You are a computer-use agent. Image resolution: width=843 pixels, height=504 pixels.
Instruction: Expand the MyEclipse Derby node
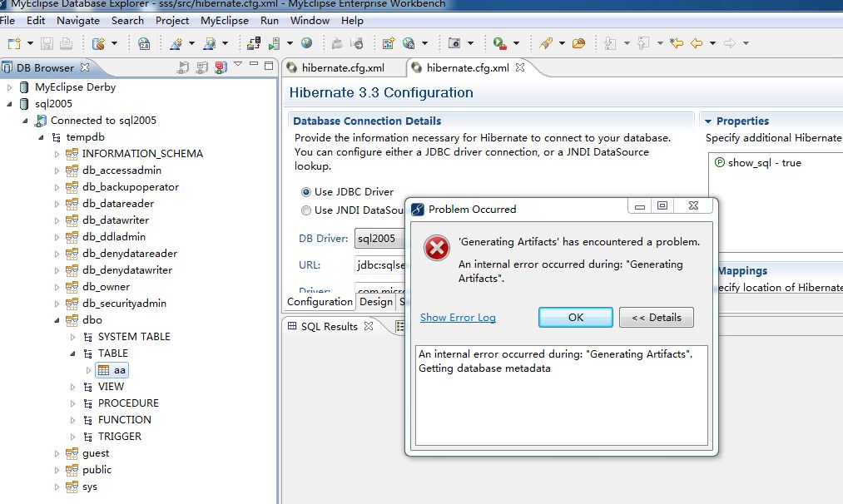(9, 87)
